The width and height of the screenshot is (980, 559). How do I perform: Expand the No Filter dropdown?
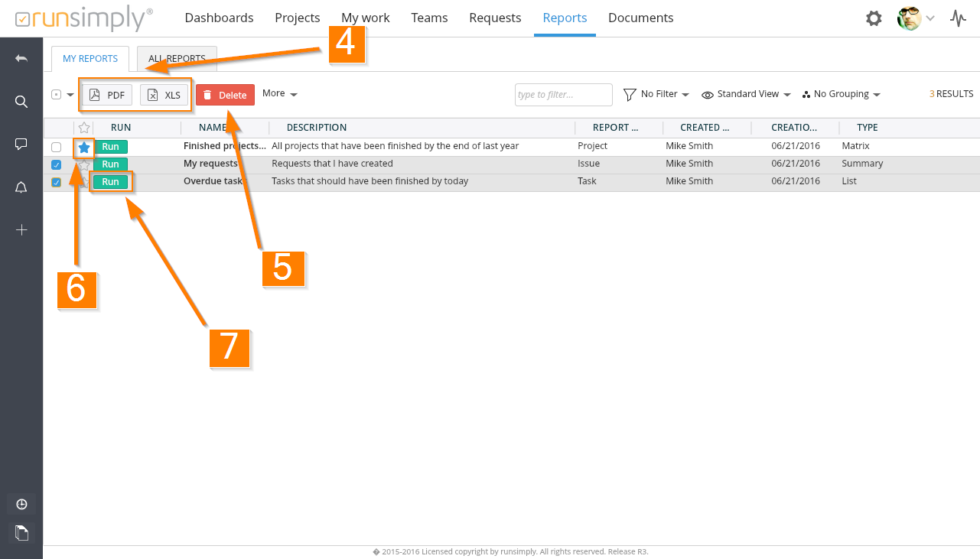656,94
